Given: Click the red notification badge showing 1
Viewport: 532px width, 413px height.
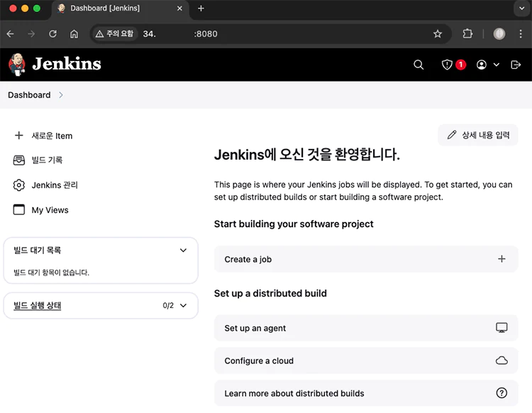Looking at the screenshot, I should click(460, 65).
